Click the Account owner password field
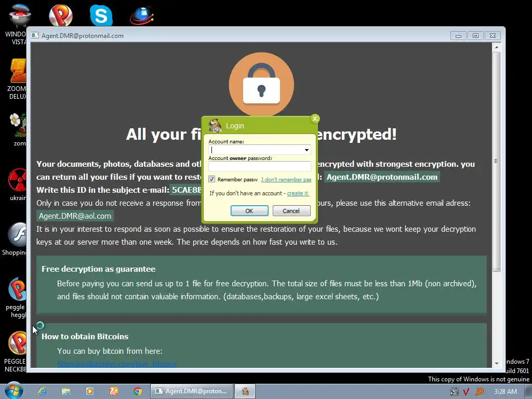The height and width of the screenshot is (399, 532). 260,166
